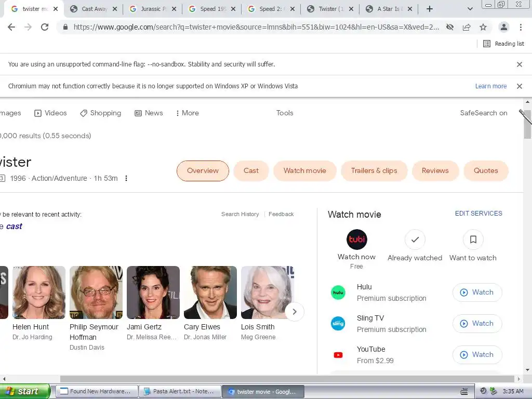This screenshot has width=532, height=399.
Task: Select the Reviews chip
Action: click(435, 170)
